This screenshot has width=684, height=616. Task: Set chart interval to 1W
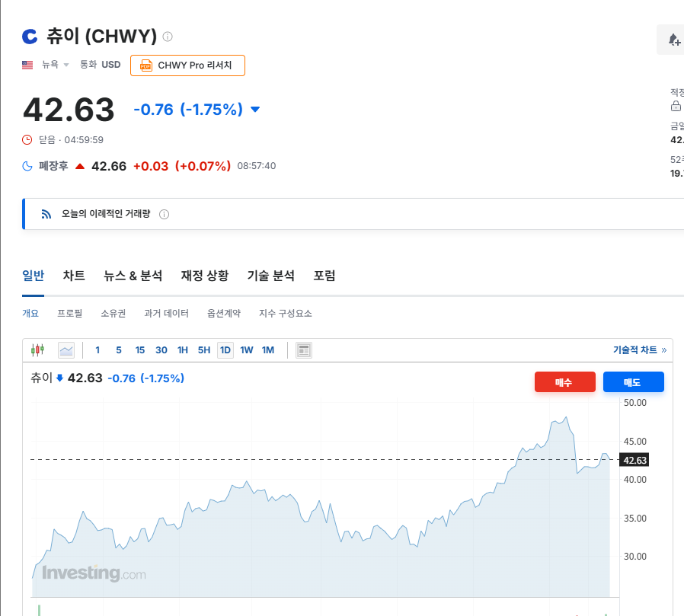point(247,350)
